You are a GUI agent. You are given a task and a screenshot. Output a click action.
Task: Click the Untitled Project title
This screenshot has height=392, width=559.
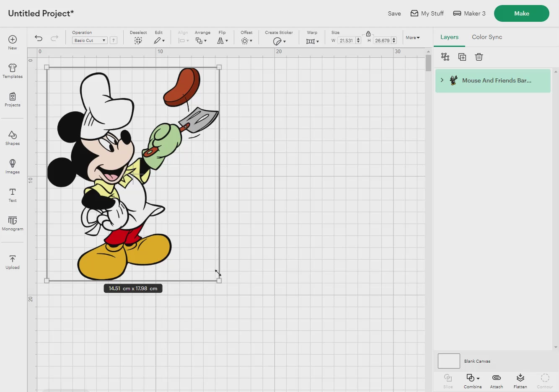point(41,13)
